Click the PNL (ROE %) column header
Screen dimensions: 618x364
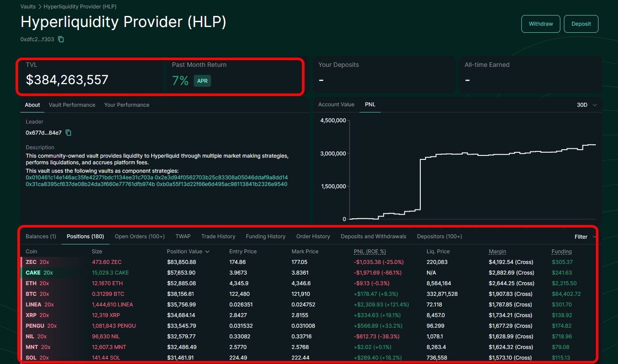(x=369, y=252)
